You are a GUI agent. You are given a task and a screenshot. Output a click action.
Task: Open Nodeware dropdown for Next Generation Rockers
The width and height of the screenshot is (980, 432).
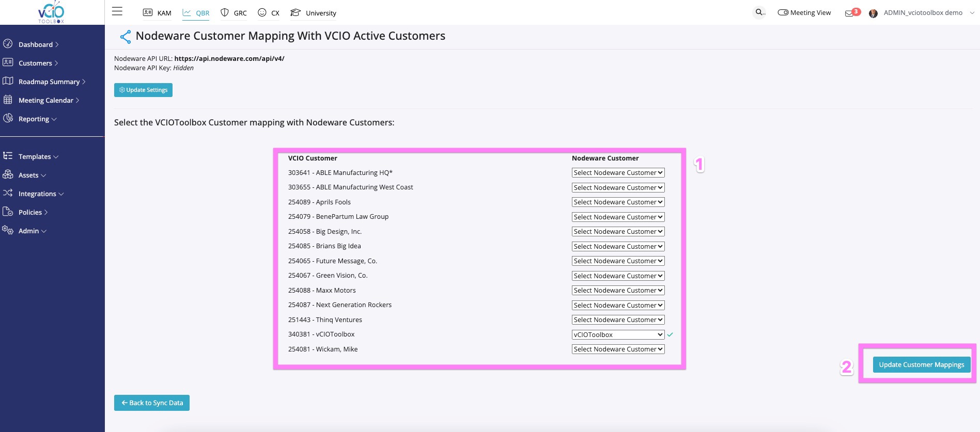[x=618, y=305]
